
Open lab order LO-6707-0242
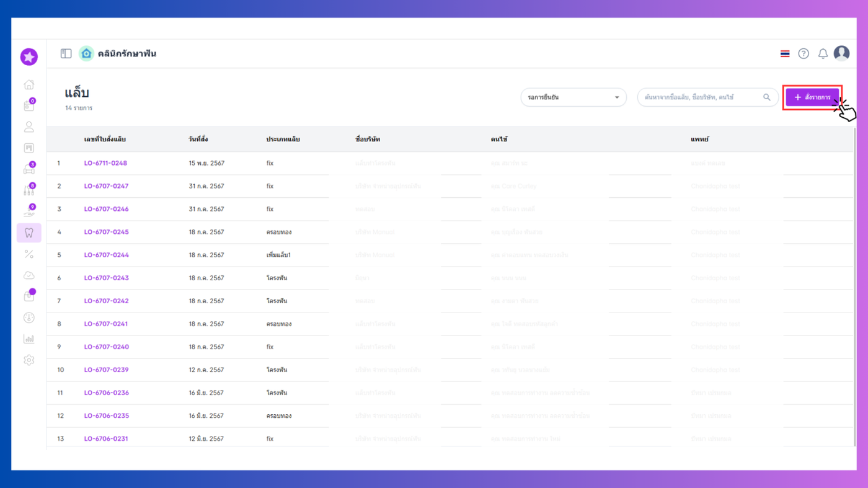pyautogui.click(x=106, y=301)
